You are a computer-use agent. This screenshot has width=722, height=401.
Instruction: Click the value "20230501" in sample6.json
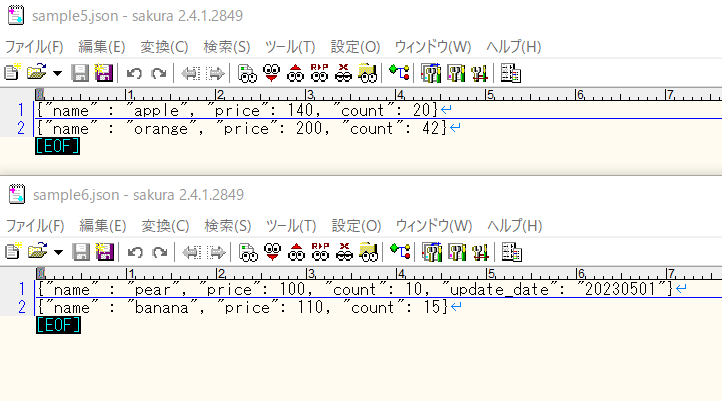[620, 289]
